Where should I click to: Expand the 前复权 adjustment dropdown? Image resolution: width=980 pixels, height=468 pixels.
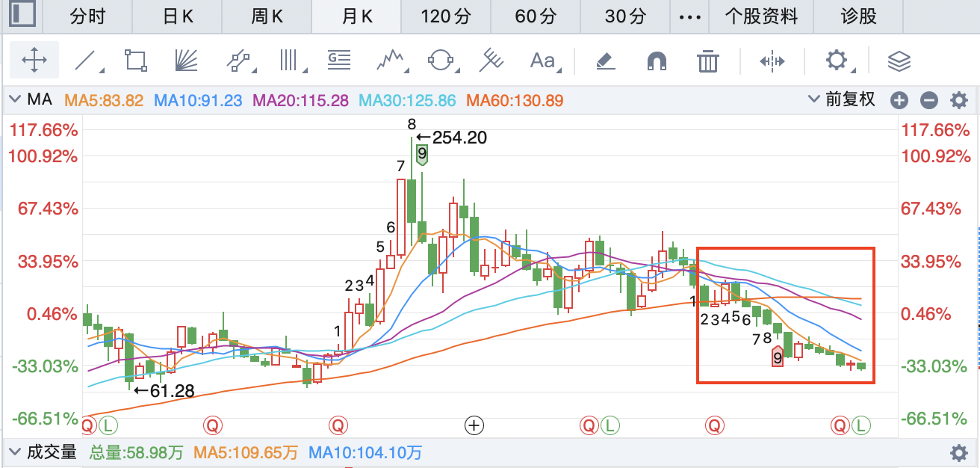coord(842,99)
